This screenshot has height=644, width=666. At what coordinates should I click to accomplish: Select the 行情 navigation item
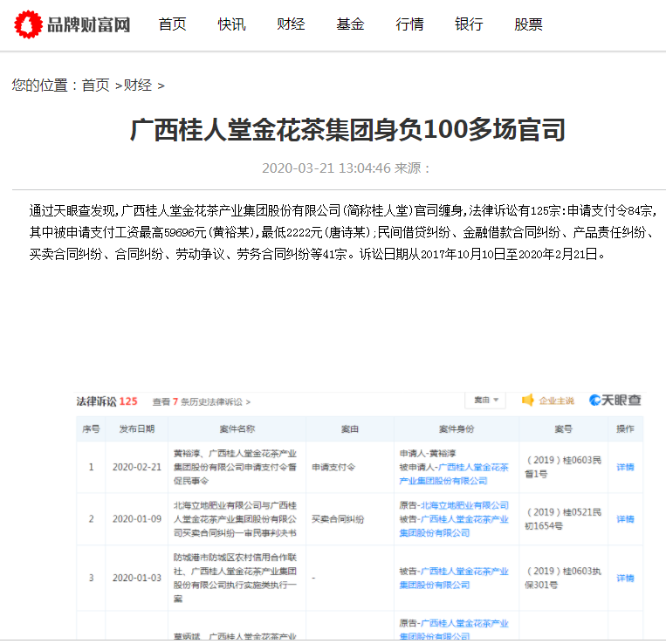[409, 24]
